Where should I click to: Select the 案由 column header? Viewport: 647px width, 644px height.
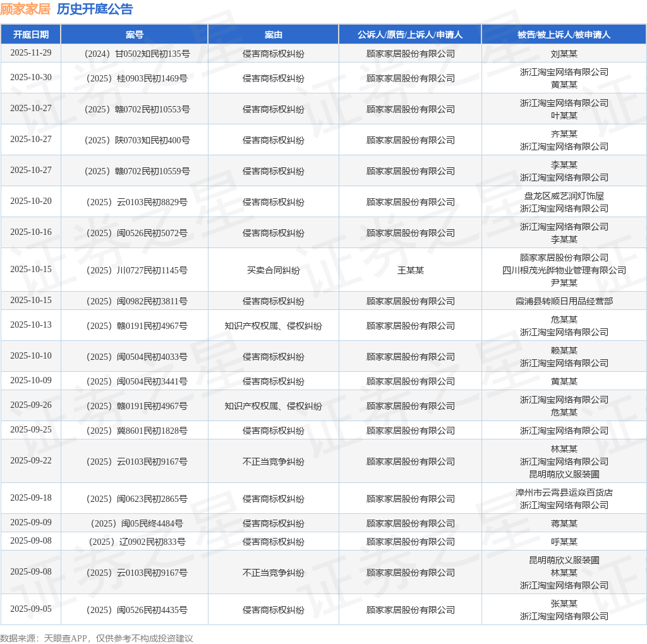(273, 35)
